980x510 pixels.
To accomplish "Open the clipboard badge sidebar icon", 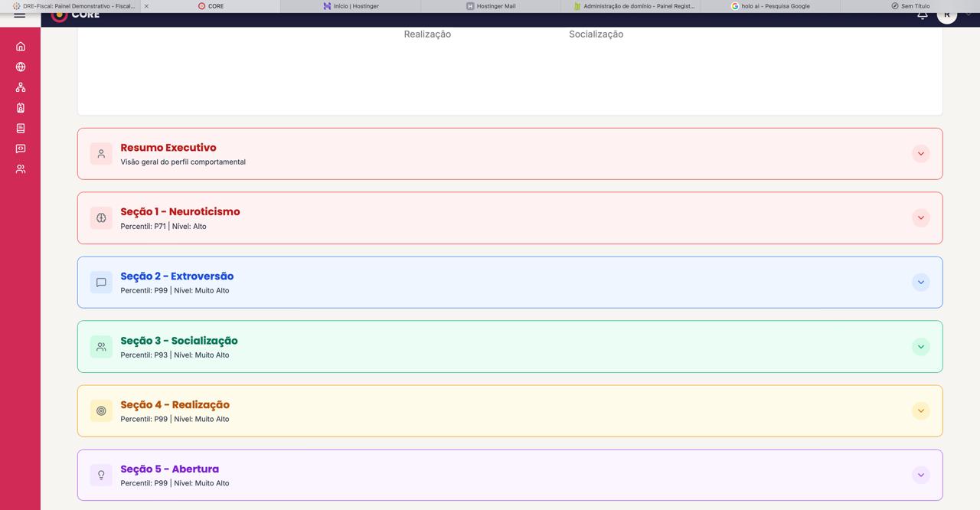I will coord(21,108).
